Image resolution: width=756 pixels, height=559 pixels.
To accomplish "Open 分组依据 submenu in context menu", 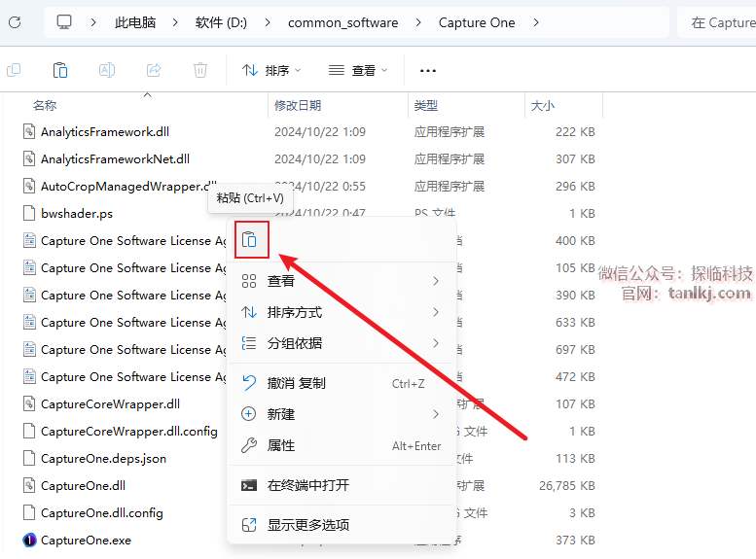I will pos(342,343).
